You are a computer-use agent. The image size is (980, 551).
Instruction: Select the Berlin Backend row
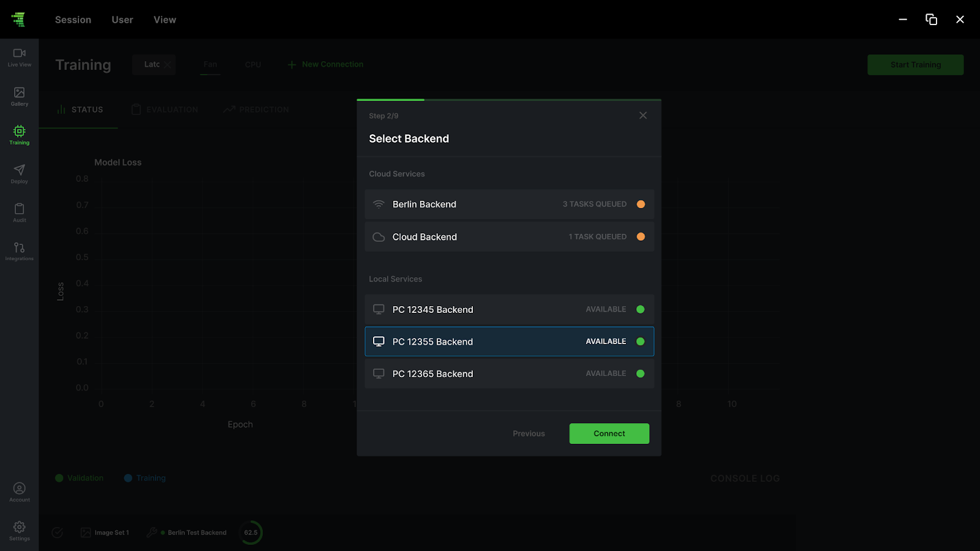tap(510, 204)
